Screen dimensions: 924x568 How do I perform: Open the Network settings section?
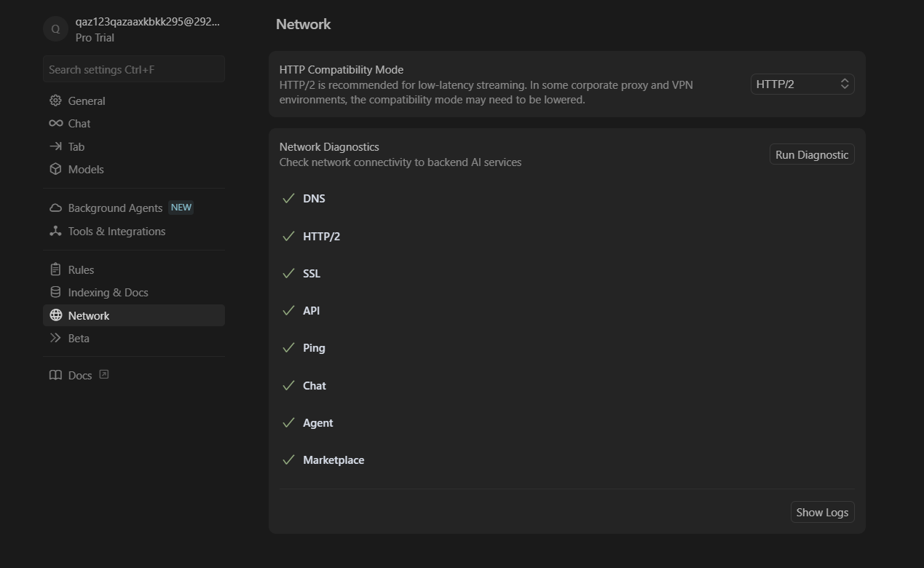tap(88, 315)
